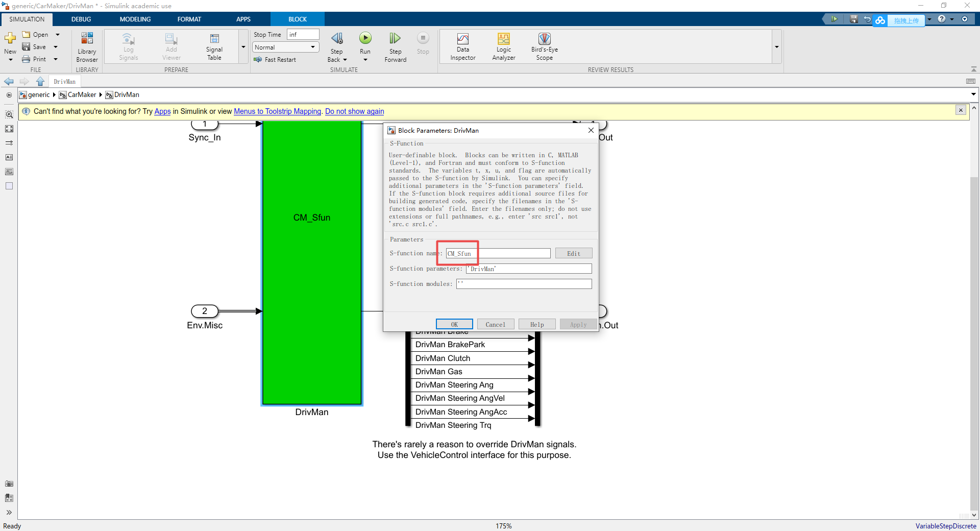Click the Up to Parent arrow
Viewport: 980px width, 531px height.
[x=40, y=82]
